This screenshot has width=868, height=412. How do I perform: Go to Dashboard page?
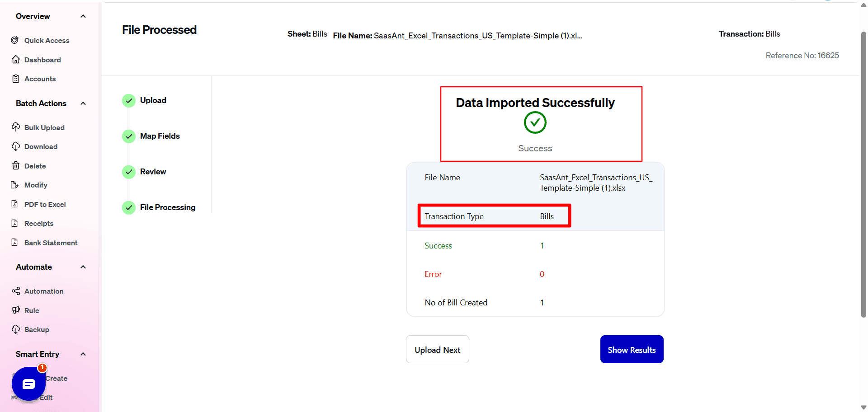[x=42, y=60]
